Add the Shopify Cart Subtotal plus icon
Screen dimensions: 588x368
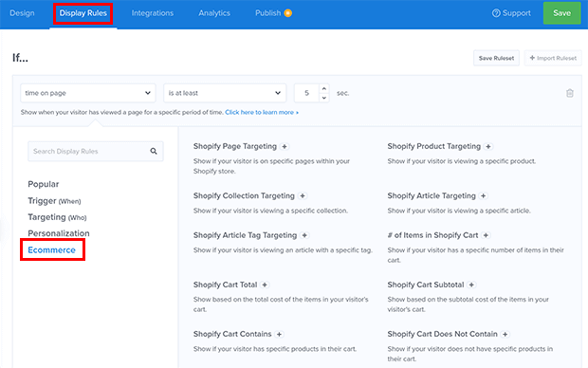click(471, 285)
